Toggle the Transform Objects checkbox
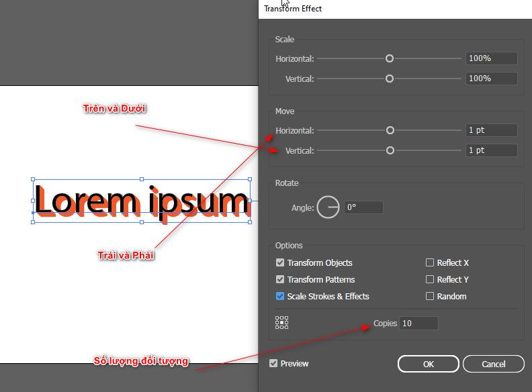This screenshot has height=392, width=532. coord(280,263)
